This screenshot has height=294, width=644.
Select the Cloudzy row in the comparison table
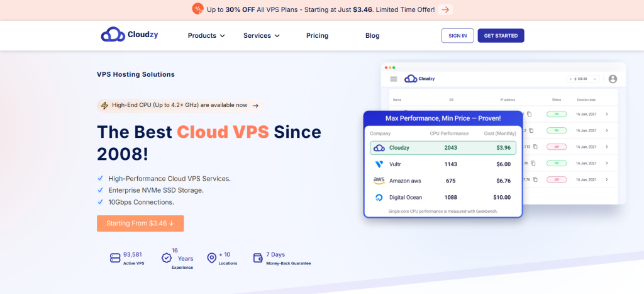click(443, 147)
